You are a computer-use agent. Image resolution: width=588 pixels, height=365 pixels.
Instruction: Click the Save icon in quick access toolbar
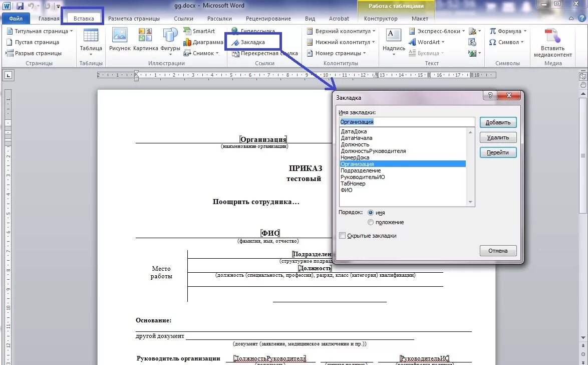point(20,6)
